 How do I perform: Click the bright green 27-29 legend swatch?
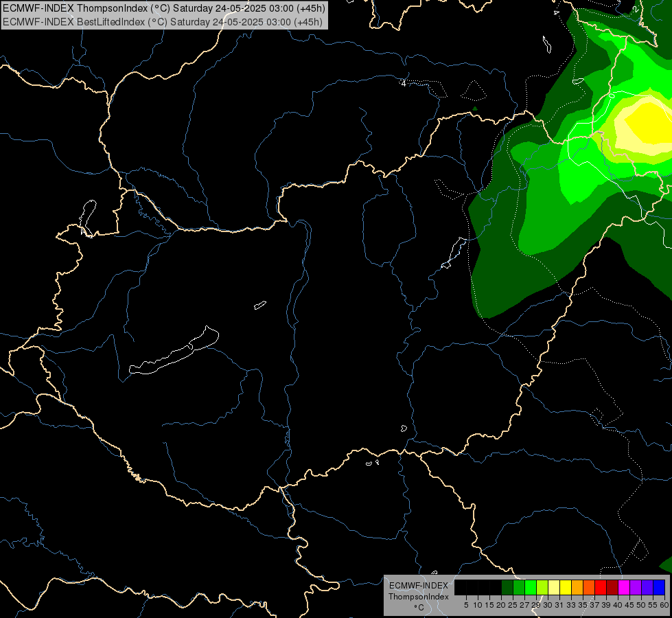(531, 587)
